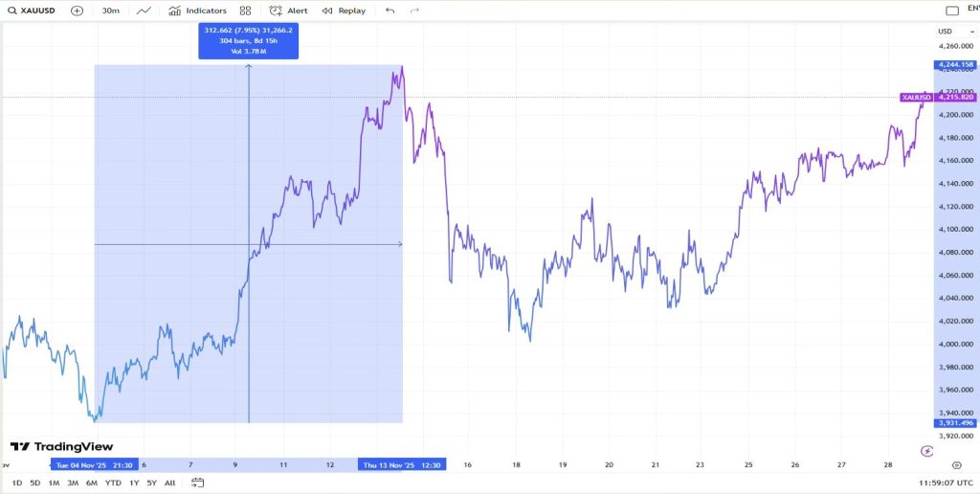The width and height of the screenshot is (980, 494).
Task: Open the USD currency dropdown on price scale
Action: coord(946,32)
